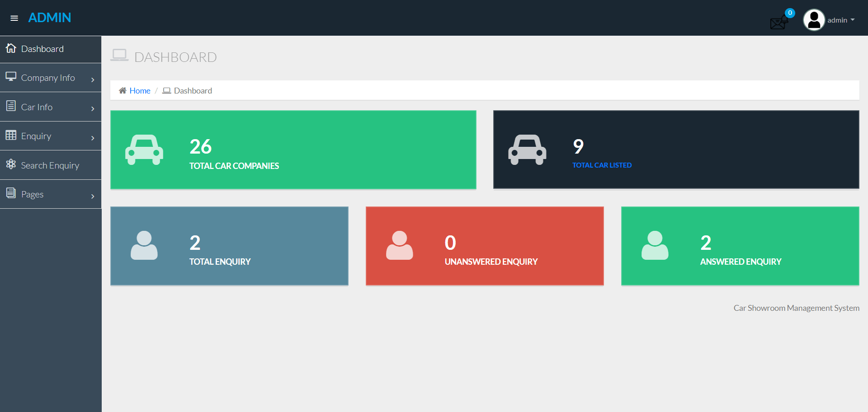Click the Unanswered Enquiry red card
Viewport: 868px width, 412px height.
(x=484, y=246)
